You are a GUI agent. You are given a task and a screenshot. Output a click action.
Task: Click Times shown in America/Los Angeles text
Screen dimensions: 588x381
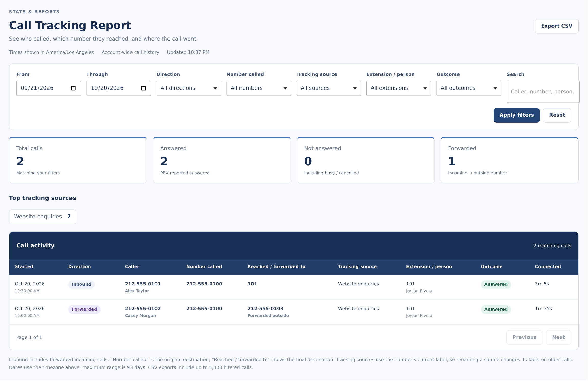(x=51, y=52)
